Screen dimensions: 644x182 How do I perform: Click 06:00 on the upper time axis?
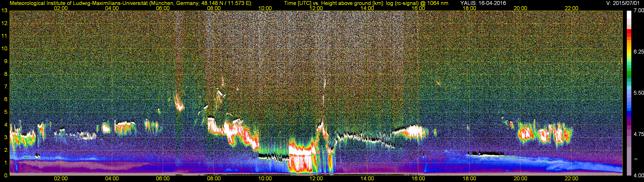pos(163,8)
